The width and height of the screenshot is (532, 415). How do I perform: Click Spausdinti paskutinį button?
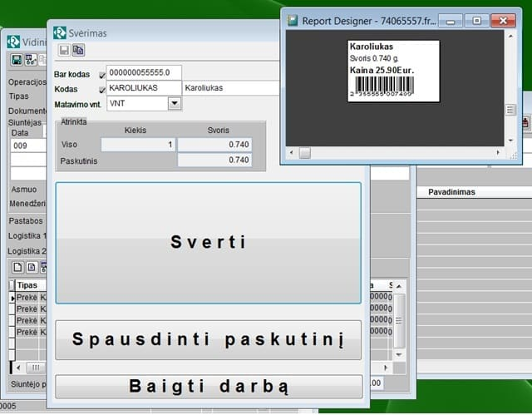[208, 339]
